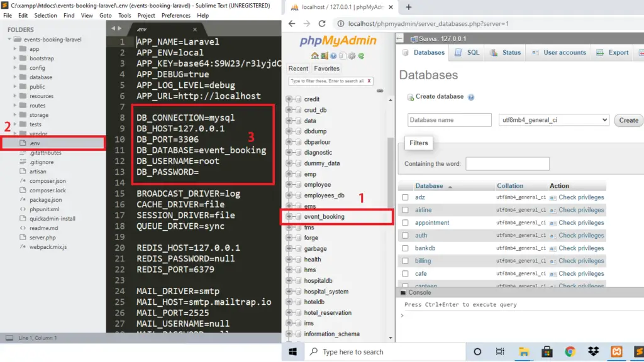The image size is (644, 362).
Task: Open the utf8mb4_general_ci collation dropdown
Action: click(553, 120)
